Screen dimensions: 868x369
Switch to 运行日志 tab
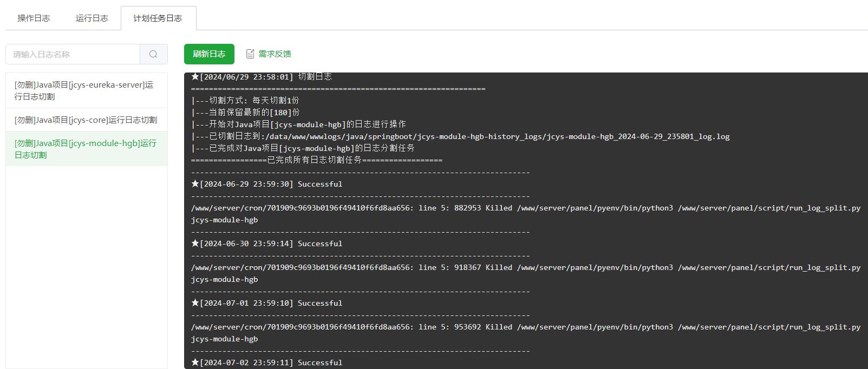[92, 18]
